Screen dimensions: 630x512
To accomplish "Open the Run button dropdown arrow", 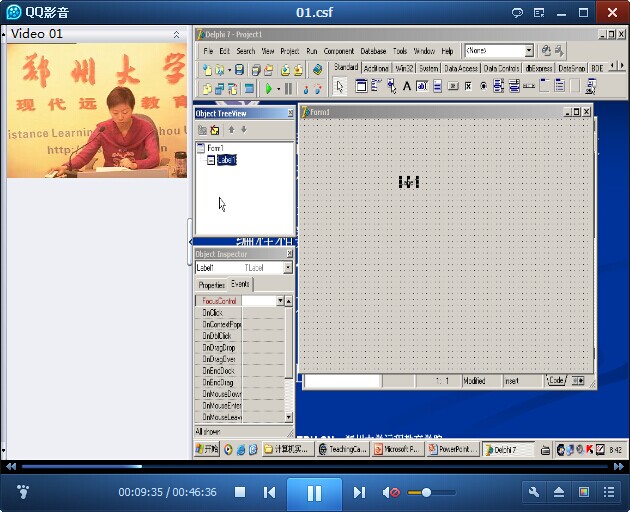I will point(278,88).
